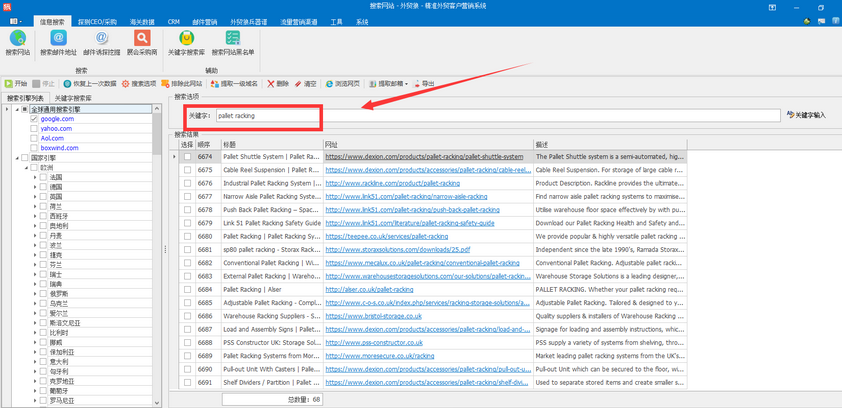Viewport: 846px width, 408px height.
Task: Open the 搜索网站 globe icon in the ribbon
Action: pos(17,38)
